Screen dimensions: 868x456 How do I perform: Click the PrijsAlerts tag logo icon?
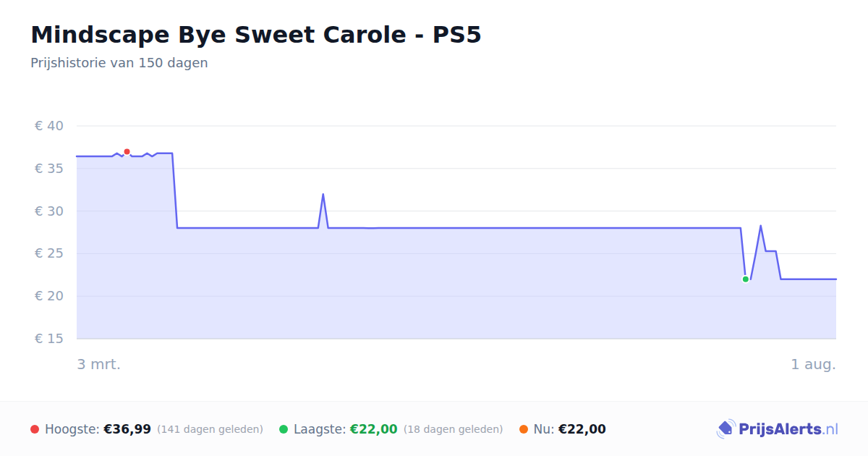pos(726,429)
